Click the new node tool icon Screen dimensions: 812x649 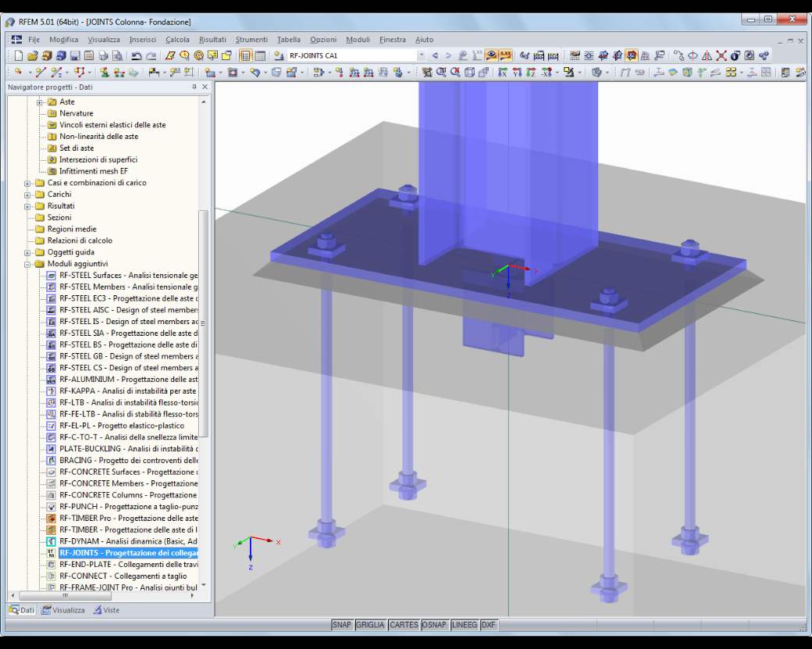[x=19, y=72]
